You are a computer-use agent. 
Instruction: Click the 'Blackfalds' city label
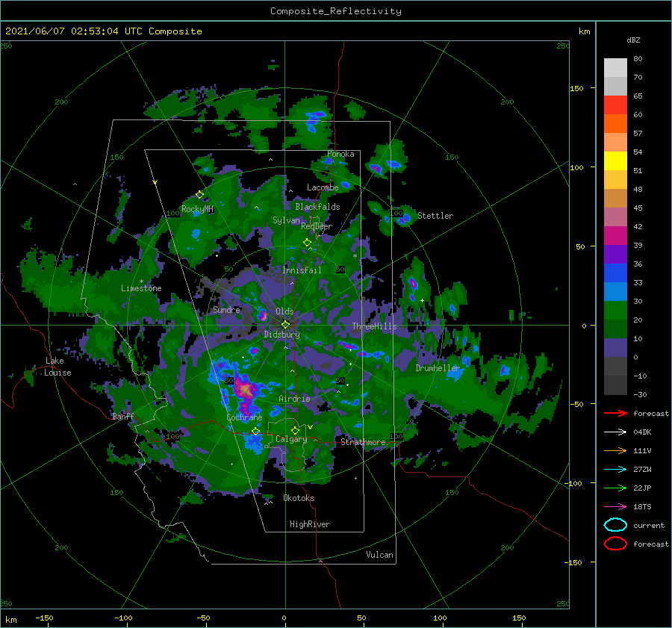[317, 207]
